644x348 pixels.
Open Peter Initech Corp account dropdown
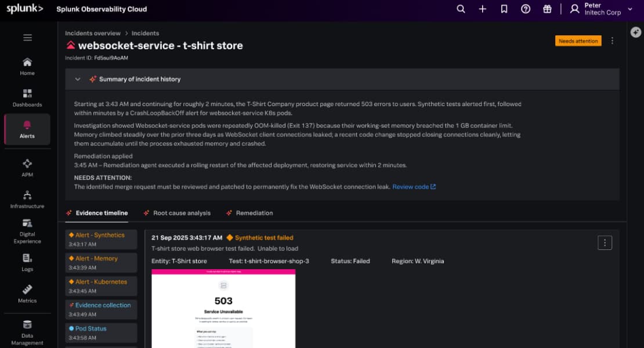(602, 9)
